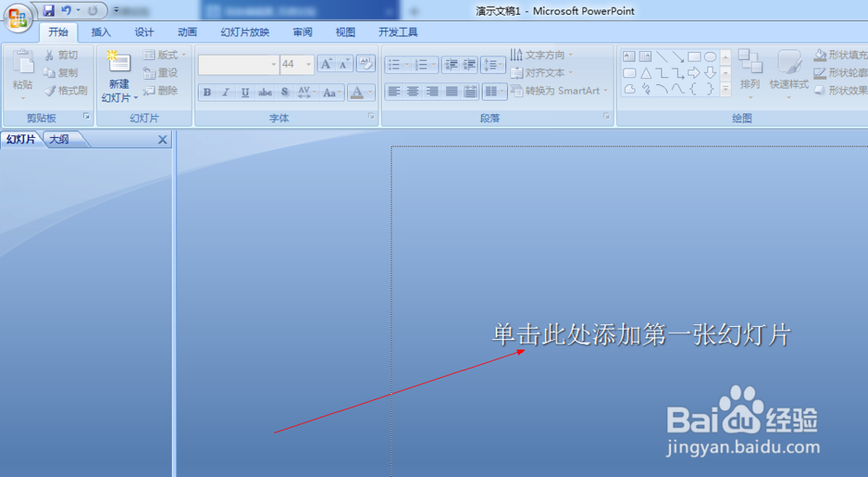The width and height of the screenshot is (868, 477).
Task: Click the distributed alignment icon
Action: [x=470, y=91]
